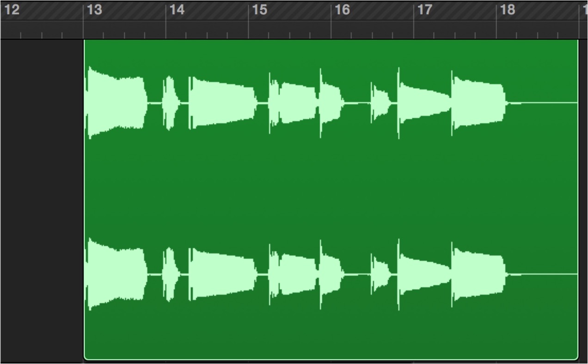
Task: Click bar 15 on the ruler
Action: [260, 10]
